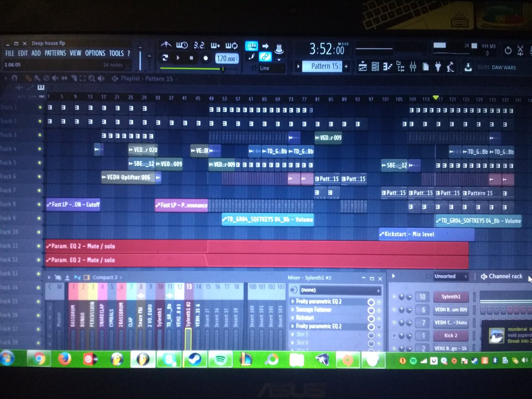This screenshot has width=532, height=399.
Task: Select the playlist playback speaker tool
Action: tap(101, 78)
